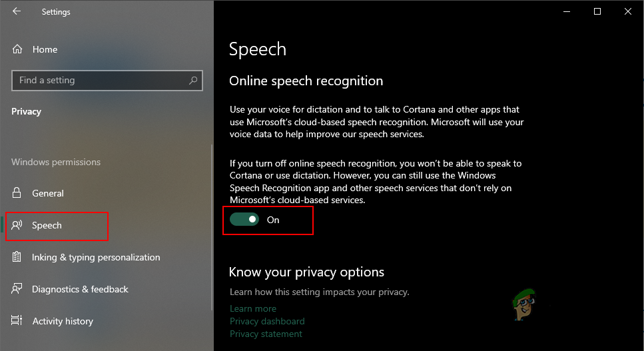644x351 pixels.
Task: Click the Find a setting field
Action: coord(107,81)
